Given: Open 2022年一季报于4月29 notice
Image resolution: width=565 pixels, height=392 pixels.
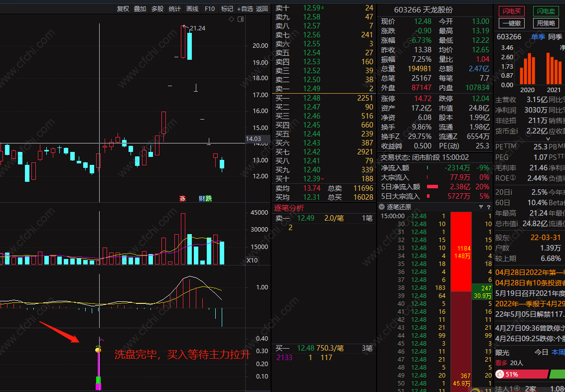Looking at the screenshot, I should [530, 304].
